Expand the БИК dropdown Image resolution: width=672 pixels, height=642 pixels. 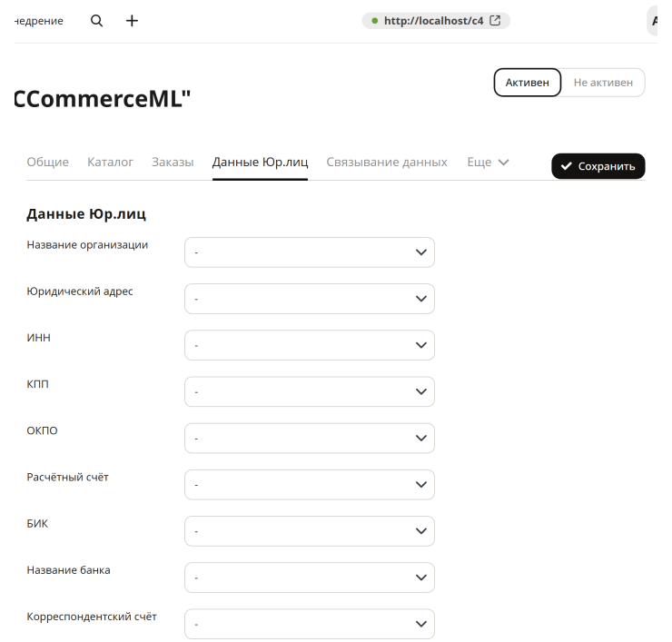[310, 531]
